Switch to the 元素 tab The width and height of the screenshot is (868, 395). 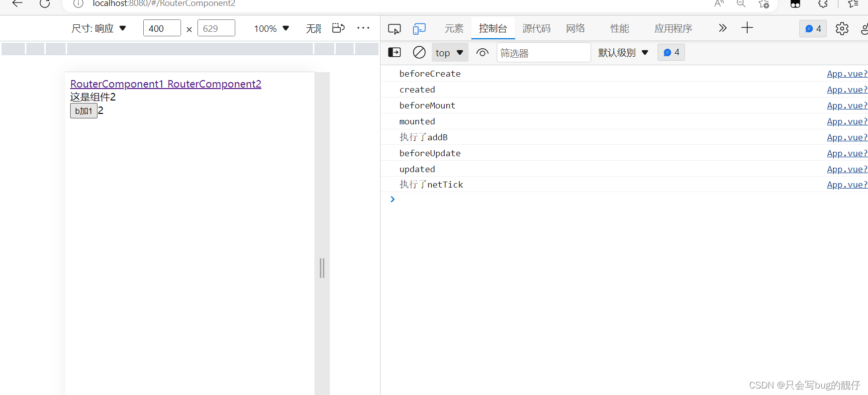tap(454, 28)
